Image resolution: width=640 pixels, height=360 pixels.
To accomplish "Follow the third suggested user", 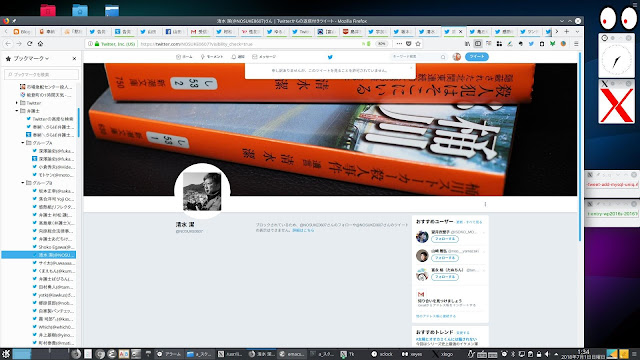I will pos(444,277).
